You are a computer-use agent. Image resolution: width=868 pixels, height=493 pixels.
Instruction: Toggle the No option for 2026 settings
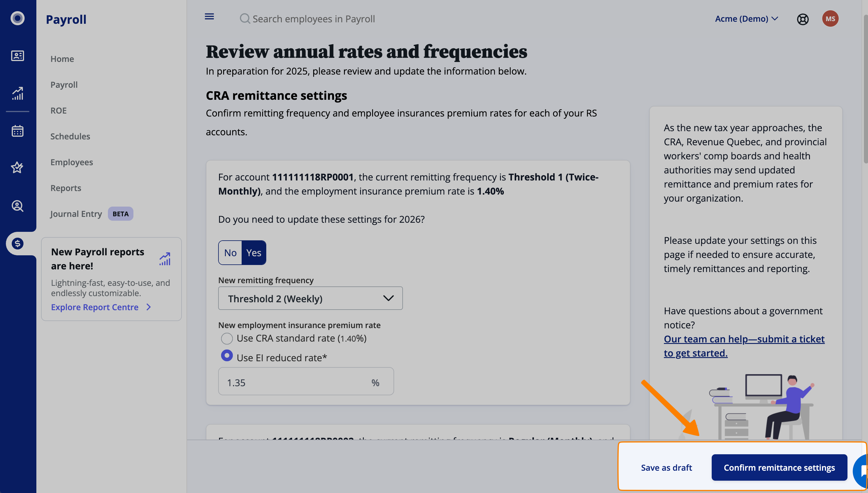click(230, 253)
